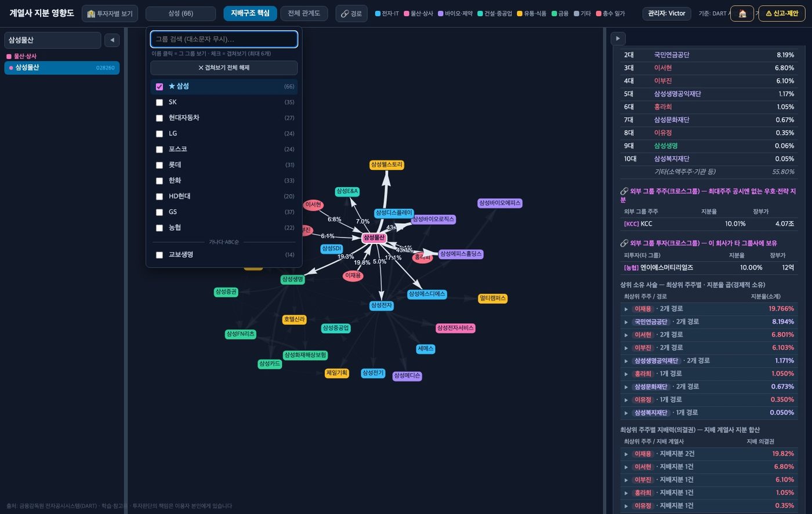Click the 삼성E&A graph node
The height and width of the screenshot is (514, 812).
[x=347, y=191]
